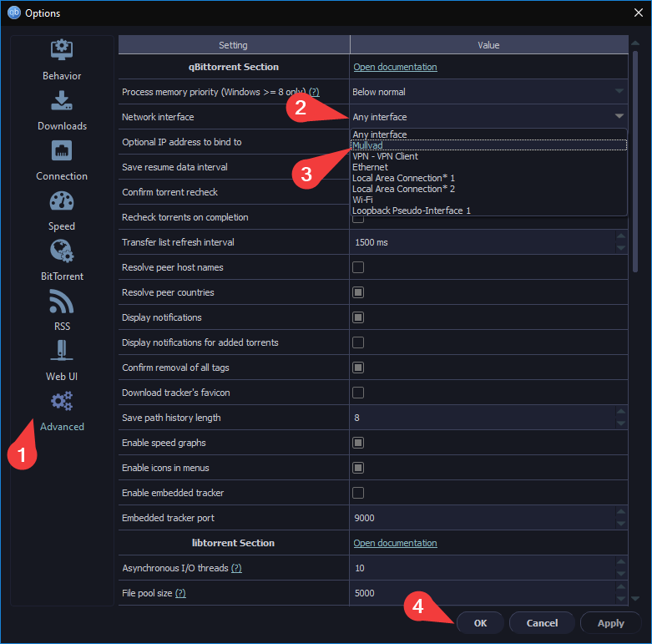The height and width of the screenshot is (644, 652).
Task: Enable the embedded tracker checkbox
Action: tap(358, 493)
